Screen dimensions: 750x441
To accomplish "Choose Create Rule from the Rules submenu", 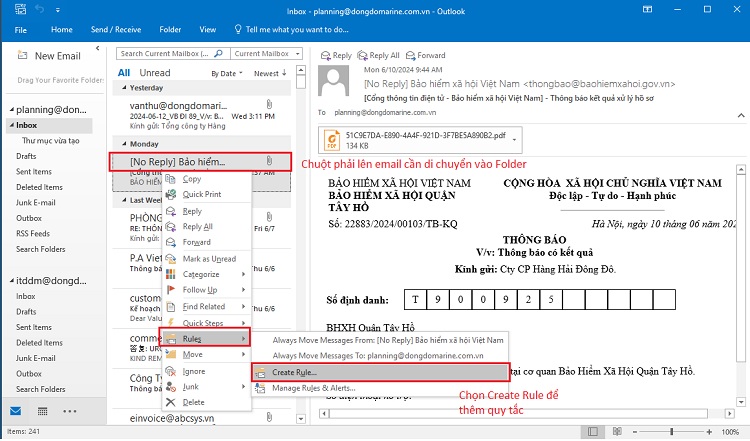I will tap(296, 372).
